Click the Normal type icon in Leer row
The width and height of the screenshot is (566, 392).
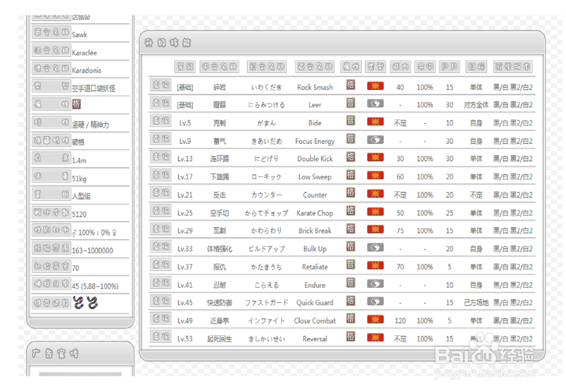[x=350, y=103]
